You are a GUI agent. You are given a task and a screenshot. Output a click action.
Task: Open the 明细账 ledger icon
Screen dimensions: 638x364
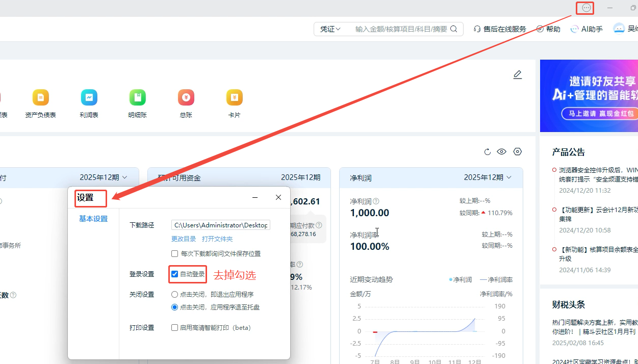[x=137, y=97]
